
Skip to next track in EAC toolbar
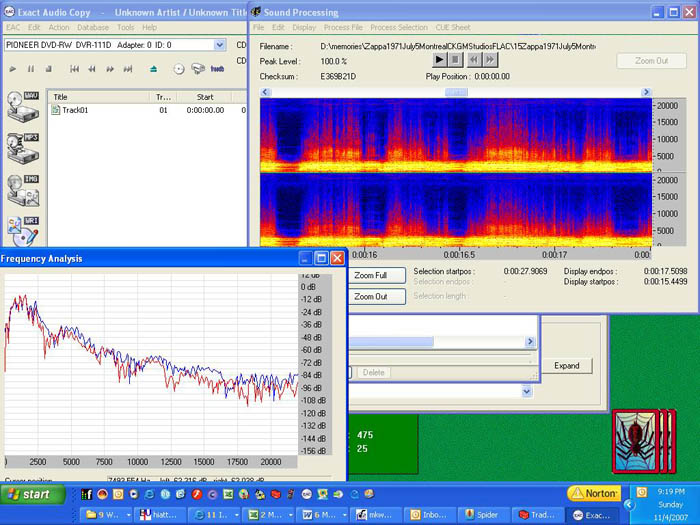pos(128,69)
